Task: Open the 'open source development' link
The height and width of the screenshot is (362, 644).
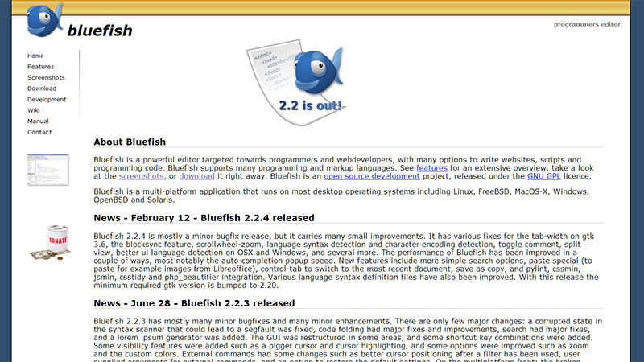Action: [372, 176]
